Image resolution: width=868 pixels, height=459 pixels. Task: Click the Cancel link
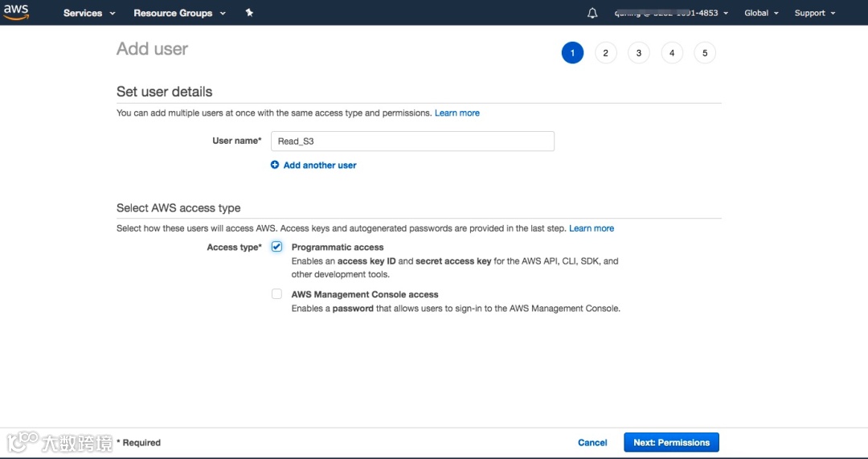pyautogui.click(x=592, y=442)
